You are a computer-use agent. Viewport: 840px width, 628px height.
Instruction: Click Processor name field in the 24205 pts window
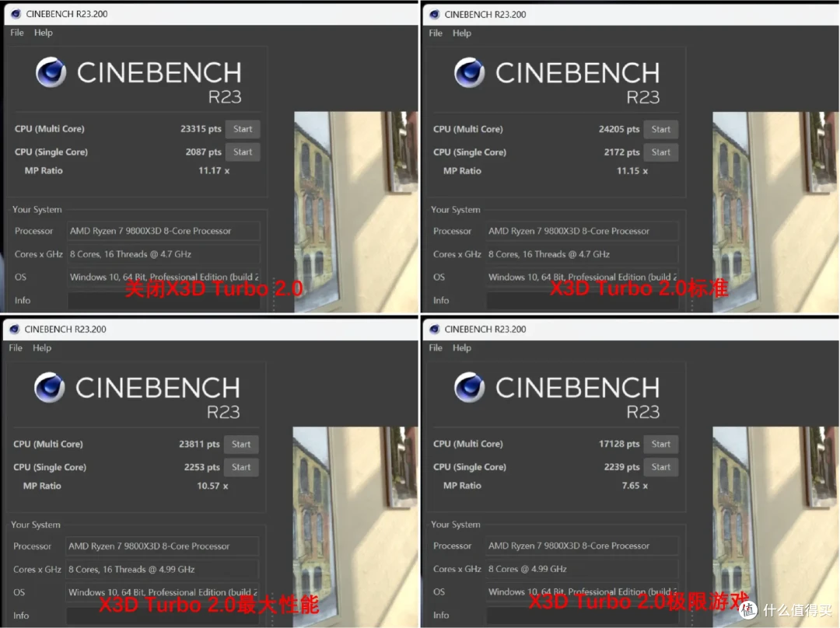coord(583,232)
